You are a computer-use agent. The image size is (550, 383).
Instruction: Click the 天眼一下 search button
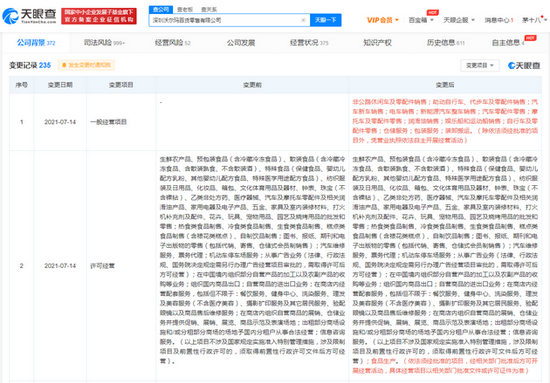click(326, 20)
